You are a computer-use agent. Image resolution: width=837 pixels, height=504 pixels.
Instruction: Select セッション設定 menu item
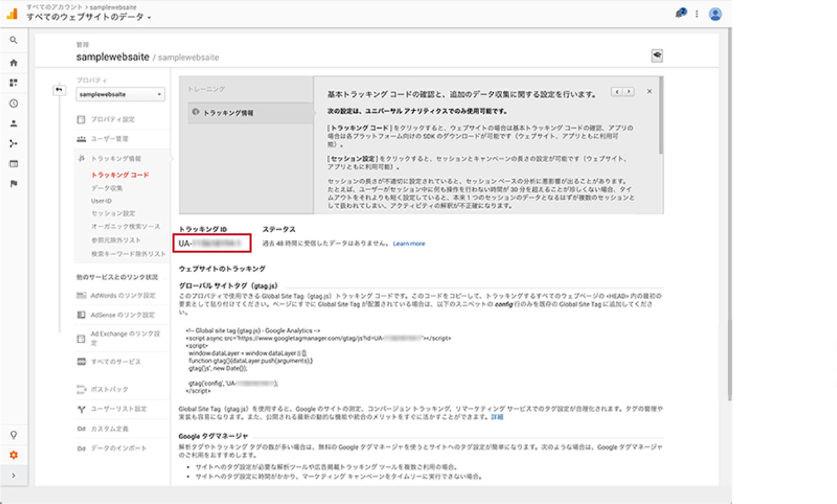[x=113, y=213]
